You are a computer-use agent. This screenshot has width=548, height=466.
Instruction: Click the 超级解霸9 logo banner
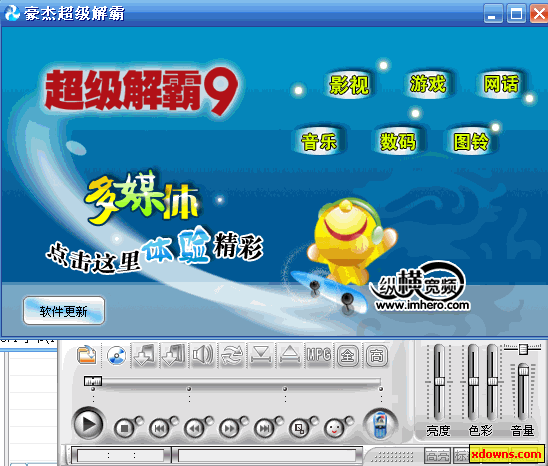(x=142, y=90)
